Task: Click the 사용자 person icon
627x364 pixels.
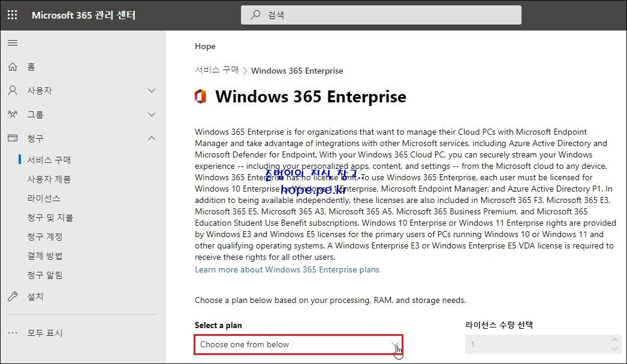Action: click(x=13, y=90)
